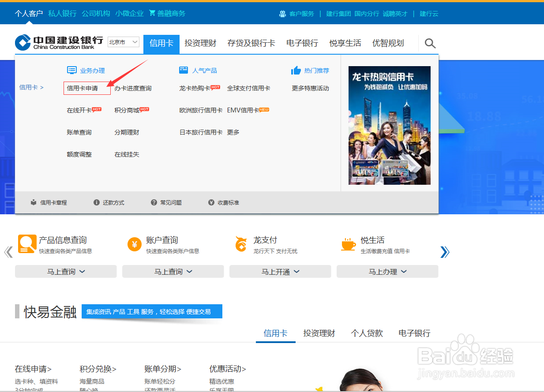Click the 人气产品 card icon

click(x=184, y=70)
